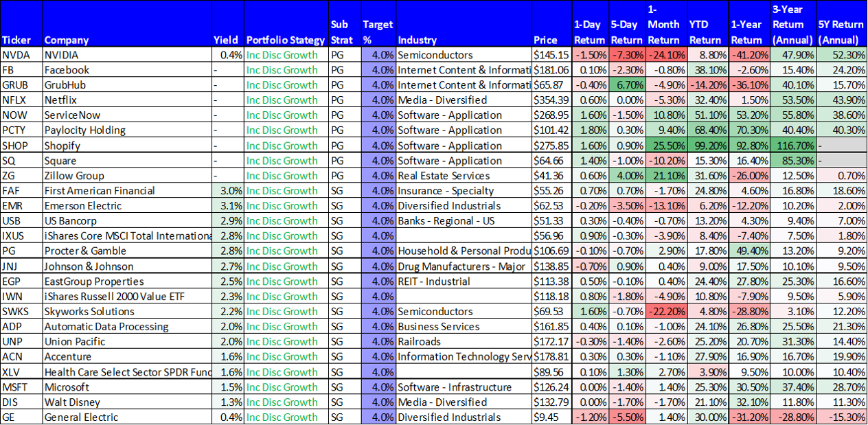Click Netflix's price cell $354.39
The width and height of the screenshot is (868, 425).
551,100
